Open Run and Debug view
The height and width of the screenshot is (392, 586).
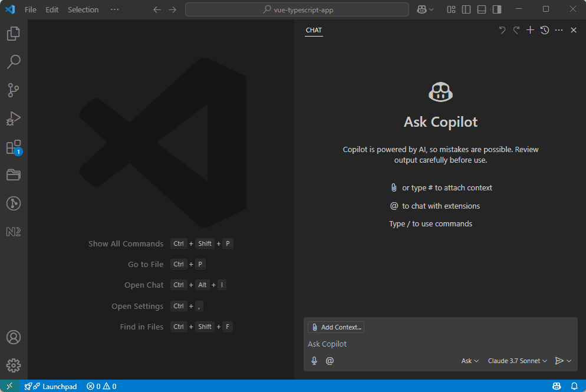click(x=14, y=118)
